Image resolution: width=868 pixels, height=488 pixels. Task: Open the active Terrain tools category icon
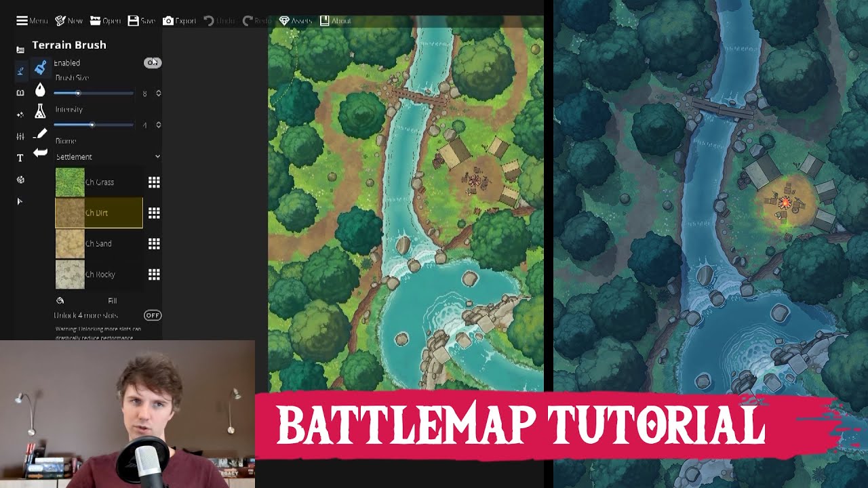[x=20, y=70]
